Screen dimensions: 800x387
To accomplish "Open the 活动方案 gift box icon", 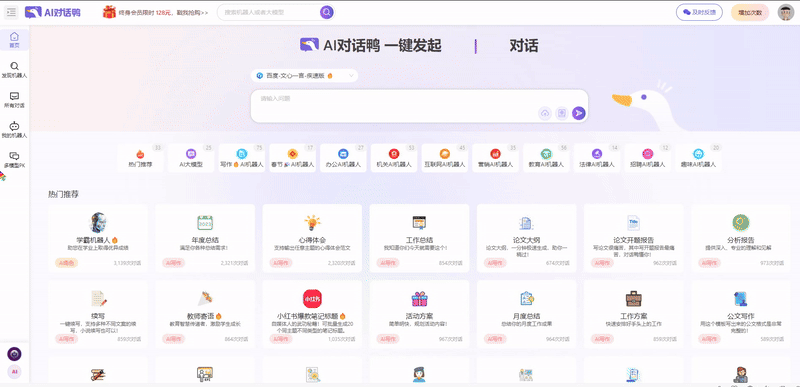I will click(419, 298).
